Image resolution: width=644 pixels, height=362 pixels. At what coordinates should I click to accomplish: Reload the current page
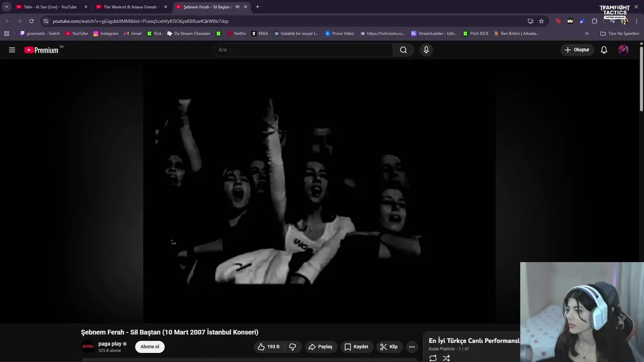coord(31,21)
